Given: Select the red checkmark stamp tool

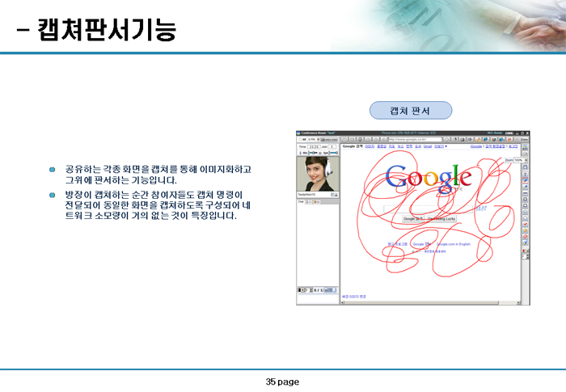Looking at the screenshot, I should [x=526, y=224].
